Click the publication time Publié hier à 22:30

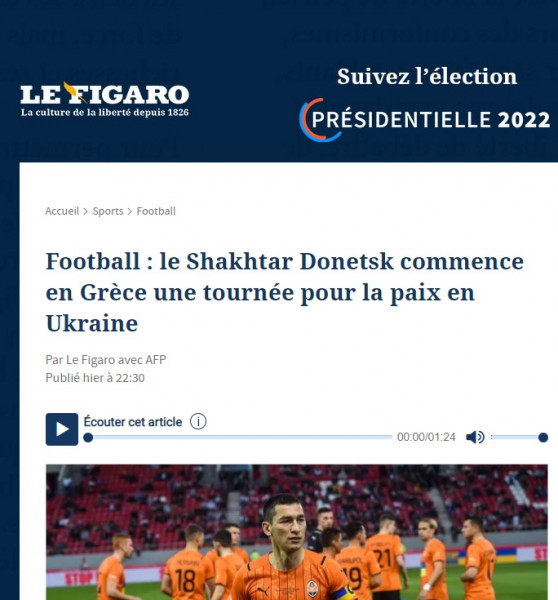(x=95, y=378)
